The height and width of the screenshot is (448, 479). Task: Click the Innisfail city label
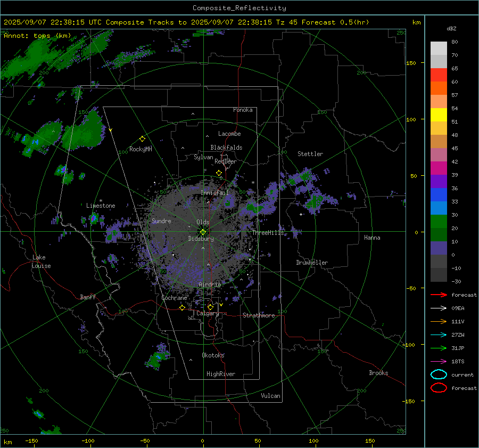(x=214, y=193)
